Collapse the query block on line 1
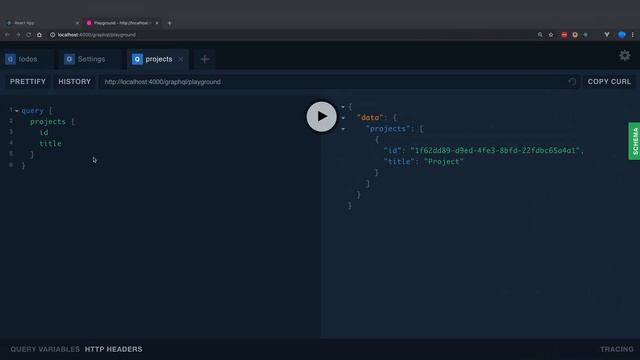This screenshot has width=640, height=360. [17, 111]
